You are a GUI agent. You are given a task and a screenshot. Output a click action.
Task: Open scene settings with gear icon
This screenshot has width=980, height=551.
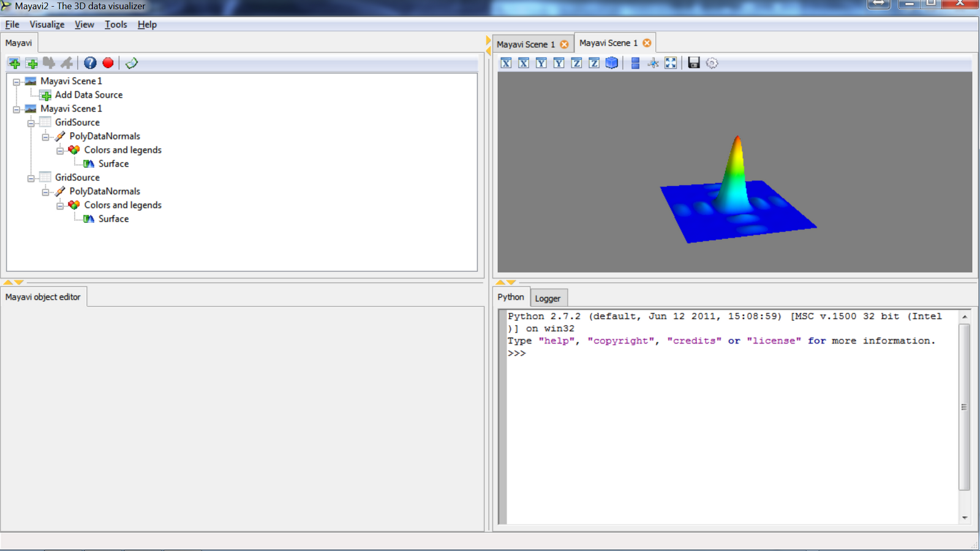tap(711, 63)
